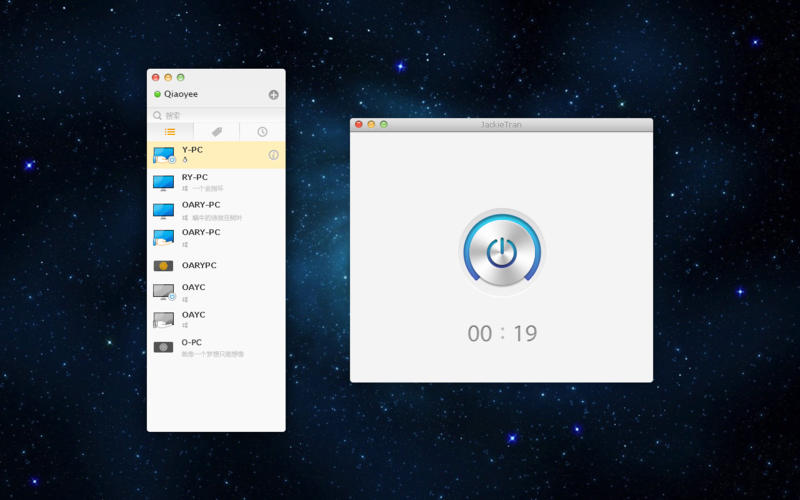Screen dimensions: 800x500
Task: Select the Y-PC computer entry
Action: click(x=210, y=155)
